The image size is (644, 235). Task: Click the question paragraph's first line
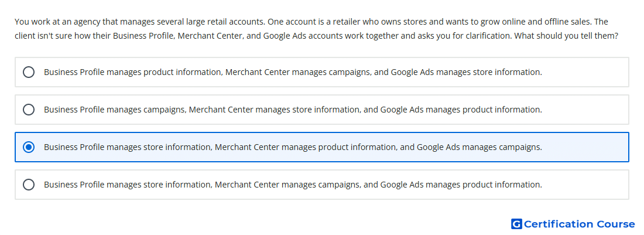pos(311,21)
